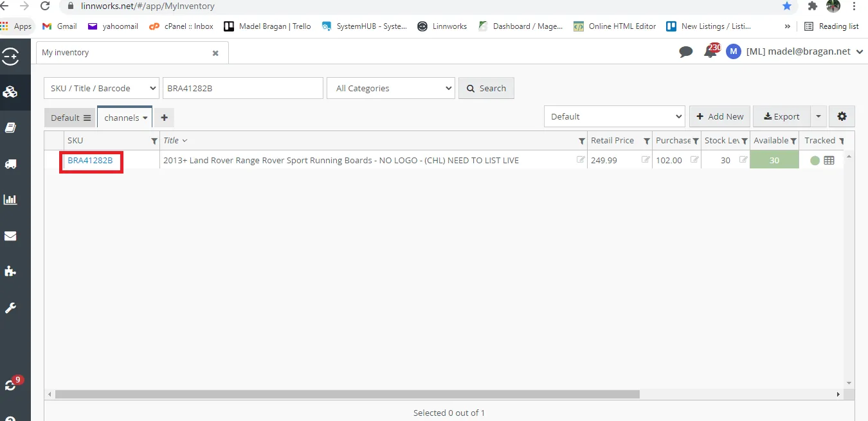Bookmark the page with the star icon
The height and width of the screenshot is (421, 868).
point(787,6)
